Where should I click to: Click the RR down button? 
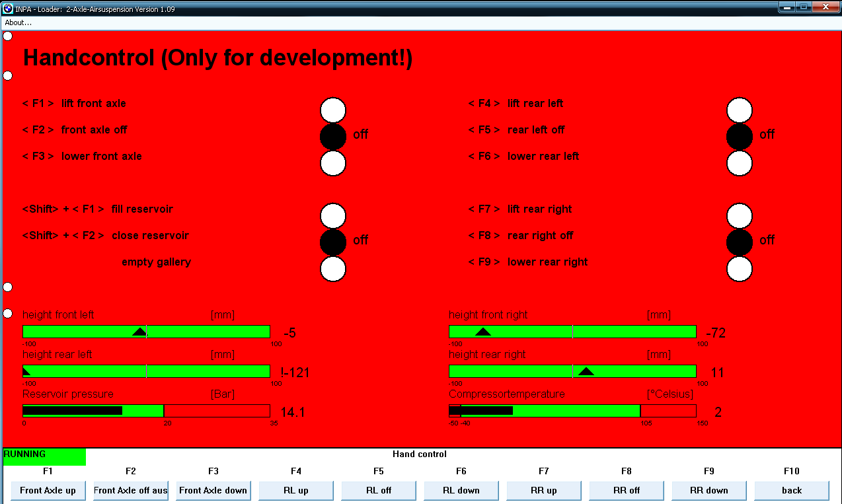coord(709,490)
